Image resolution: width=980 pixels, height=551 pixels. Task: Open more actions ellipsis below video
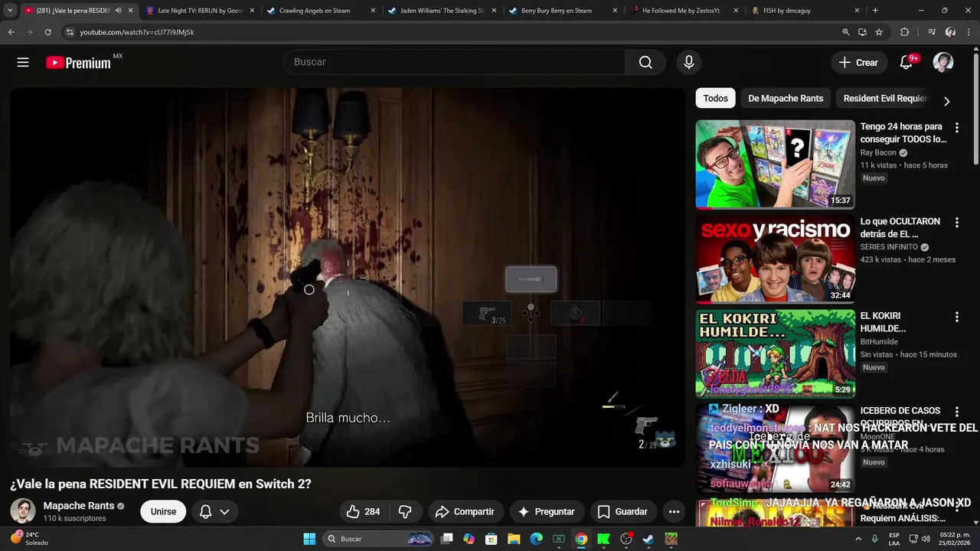tap(674, 511)
